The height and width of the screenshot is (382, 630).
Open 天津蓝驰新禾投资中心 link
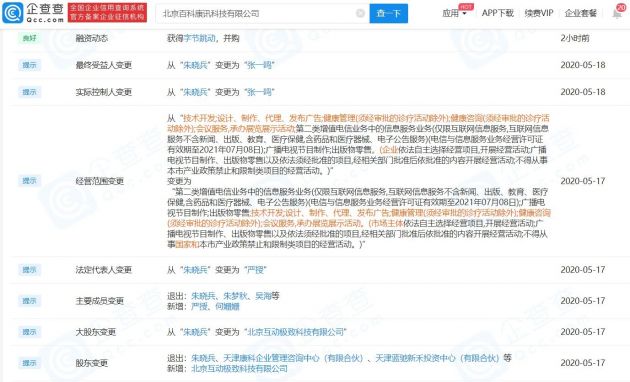point(437,358)
